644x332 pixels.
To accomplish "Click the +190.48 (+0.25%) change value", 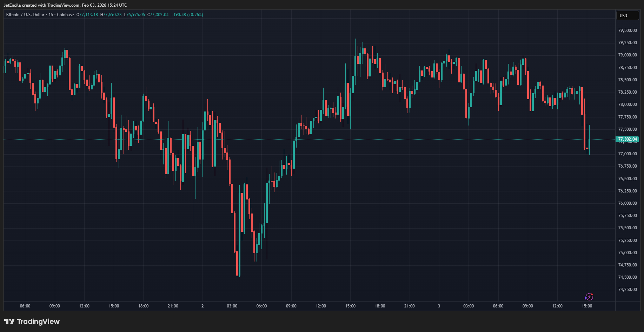I will click(187, 15).
